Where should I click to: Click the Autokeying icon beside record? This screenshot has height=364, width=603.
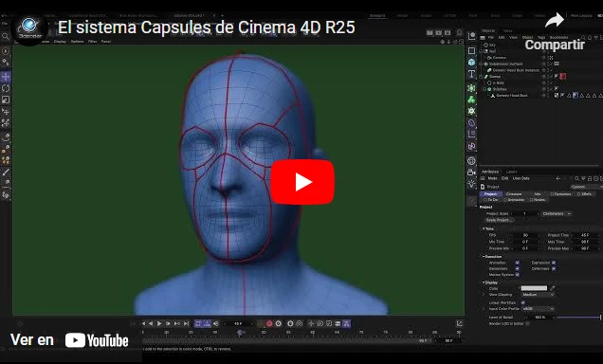279,323
